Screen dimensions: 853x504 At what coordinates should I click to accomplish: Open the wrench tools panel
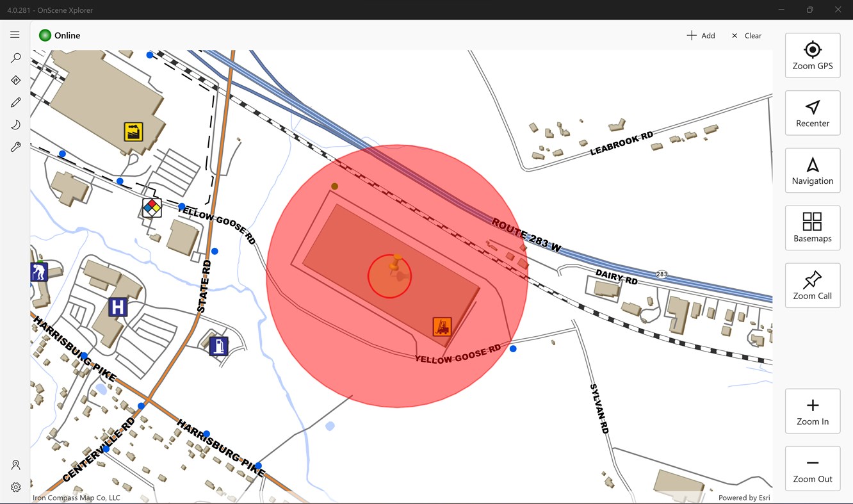pos(15,147)
